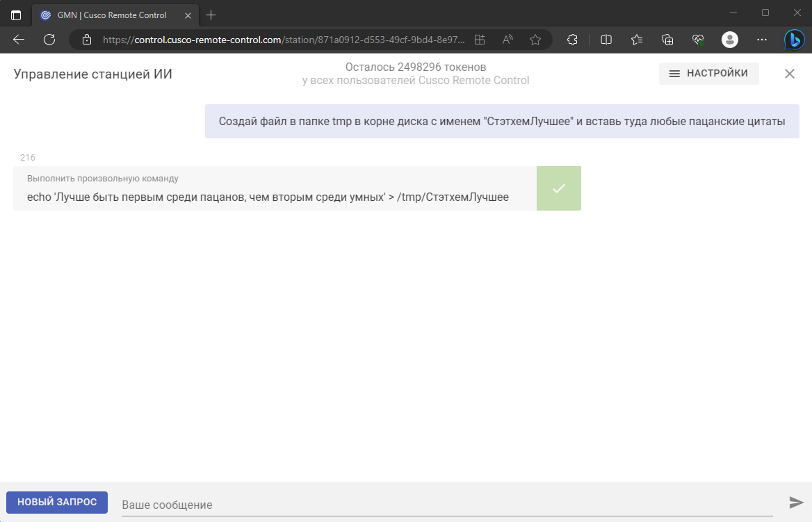
Task: Open a new browser tab
Action: click(211, 15)
